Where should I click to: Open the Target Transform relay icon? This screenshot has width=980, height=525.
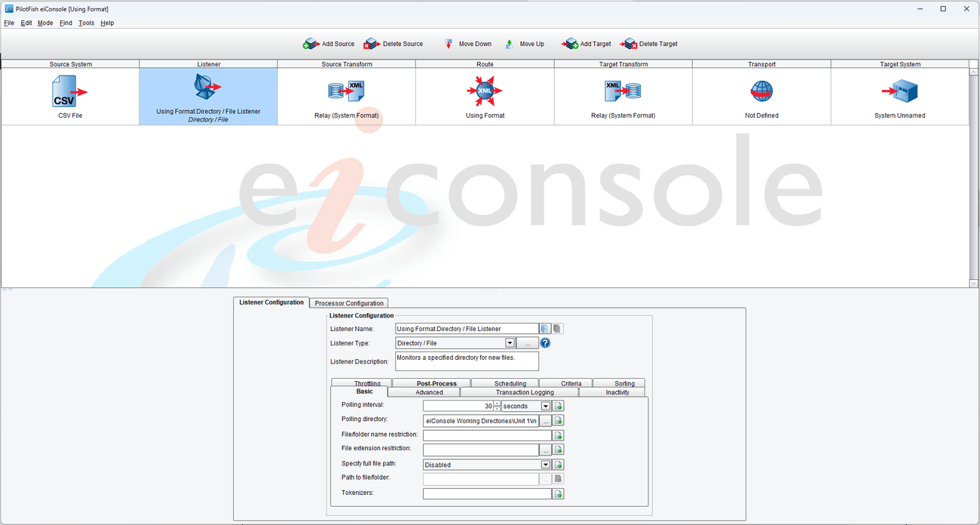(623, 91)
